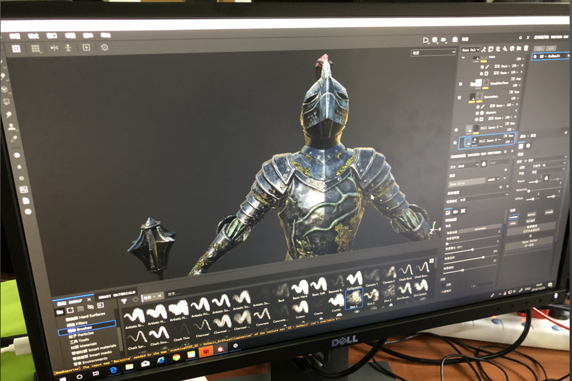
Task: Collapse the top layer folder arrow
Action: [x=463, y=58]
